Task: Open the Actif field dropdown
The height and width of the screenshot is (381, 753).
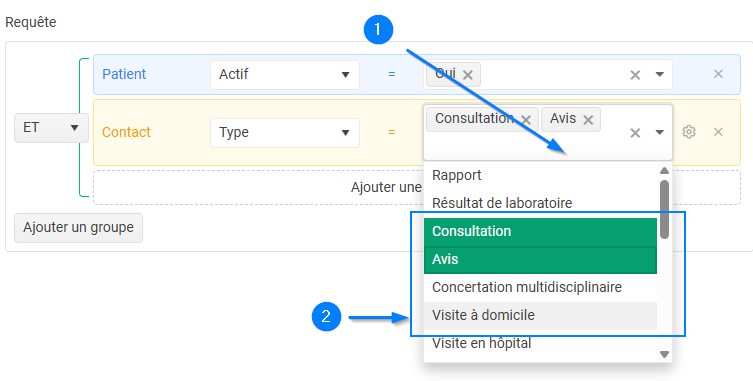Action: point(285,74)
